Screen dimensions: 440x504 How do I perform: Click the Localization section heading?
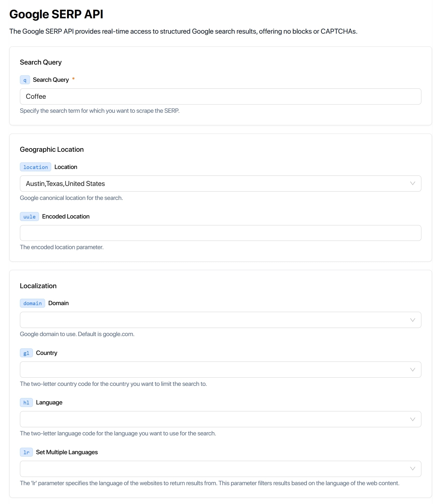38,286
